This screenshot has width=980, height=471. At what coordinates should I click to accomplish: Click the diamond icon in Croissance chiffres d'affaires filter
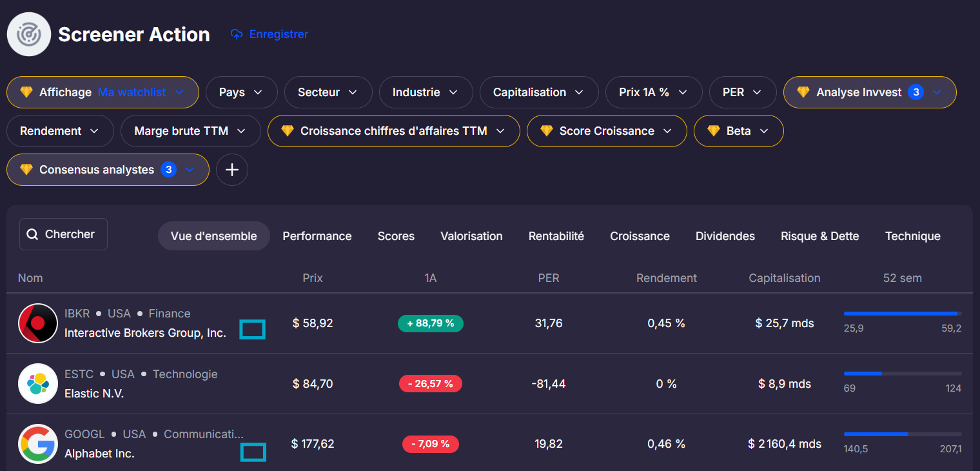click(x=288, y=131)
